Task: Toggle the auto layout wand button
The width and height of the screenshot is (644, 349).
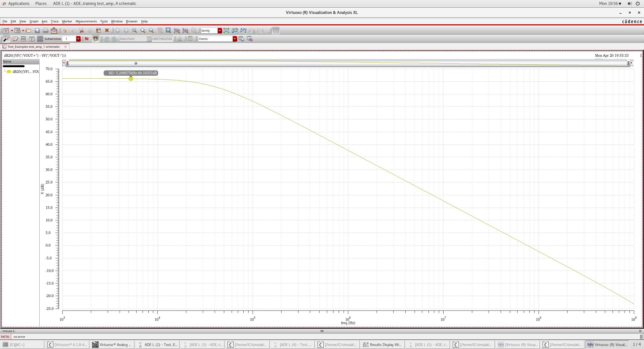Action: (6, 39)
